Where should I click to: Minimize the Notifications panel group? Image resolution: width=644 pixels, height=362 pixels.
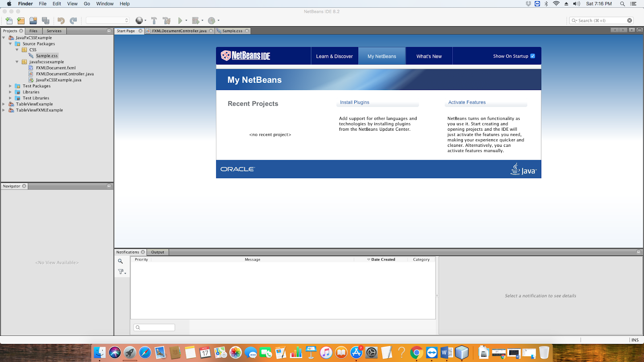pos(638,252)
